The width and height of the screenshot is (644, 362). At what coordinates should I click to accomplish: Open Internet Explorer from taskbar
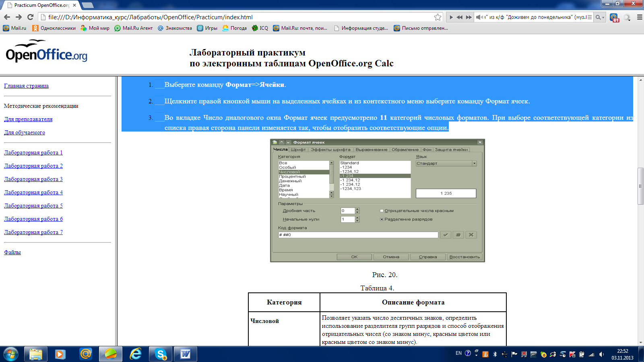(x=136, y=354)
